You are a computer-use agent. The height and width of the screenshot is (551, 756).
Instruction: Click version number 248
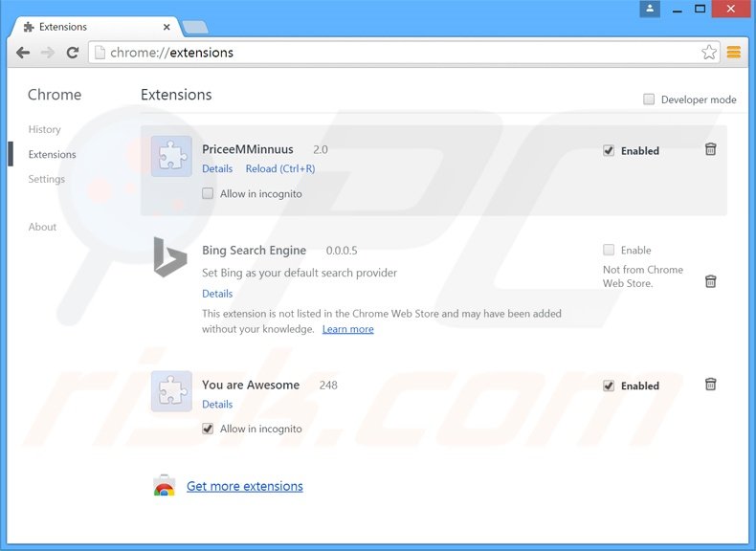[328, 386]
